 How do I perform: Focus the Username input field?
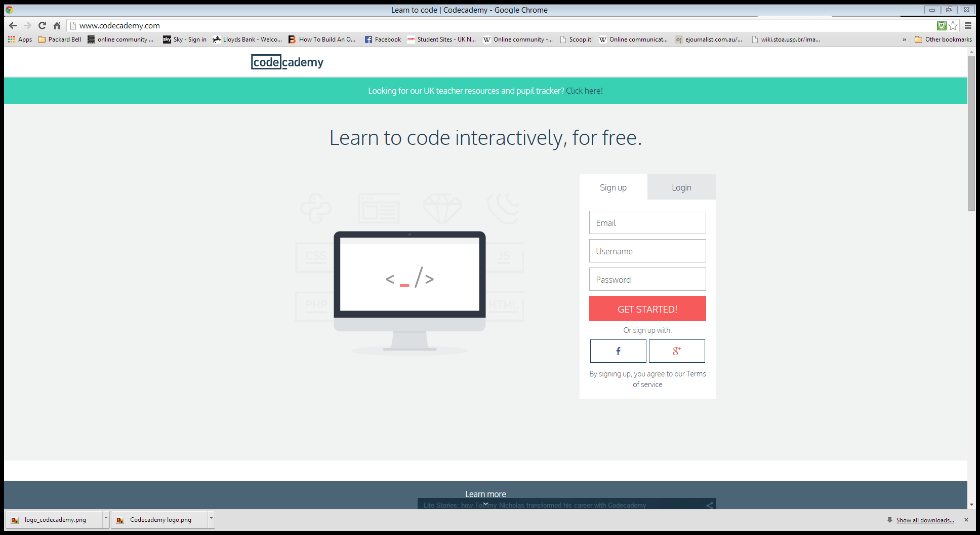pos(647,251)
